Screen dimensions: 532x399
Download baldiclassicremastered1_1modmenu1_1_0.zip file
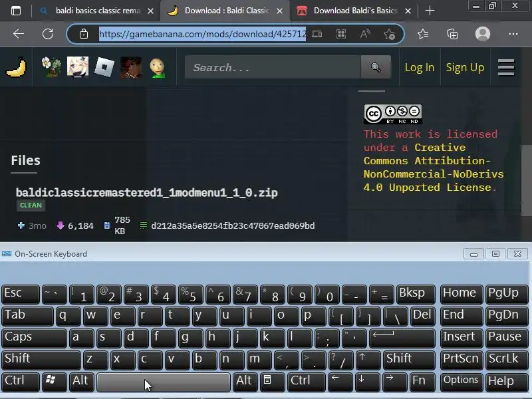pyautogui.click(x=147, y=193)
